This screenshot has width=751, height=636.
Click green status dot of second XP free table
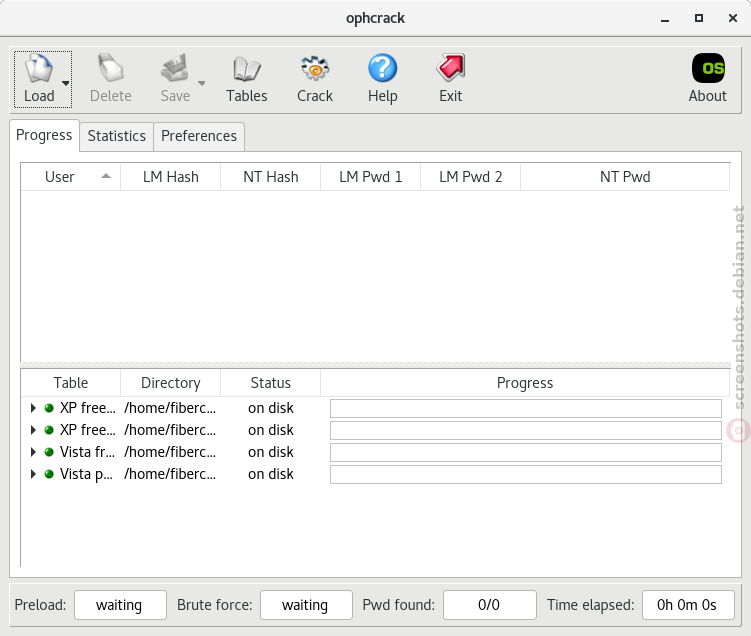click(x=49, y=430)
